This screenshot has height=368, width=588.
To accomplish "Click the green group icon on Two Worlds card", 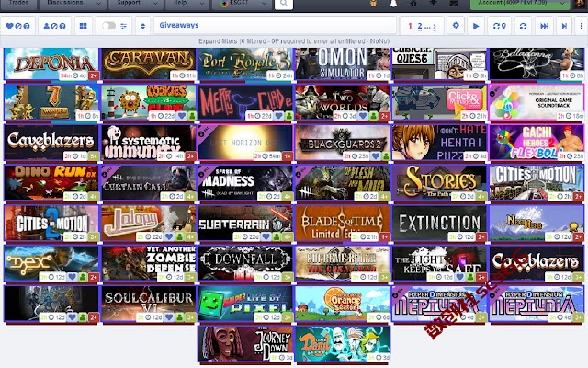I will (x=373, y=116).
